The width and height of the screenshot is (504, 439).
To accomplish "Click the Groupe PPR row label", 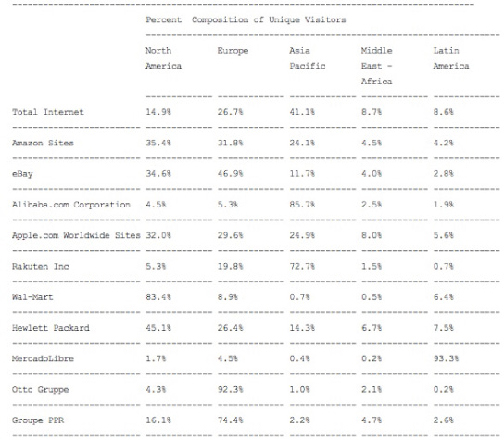I will [38, 420].
